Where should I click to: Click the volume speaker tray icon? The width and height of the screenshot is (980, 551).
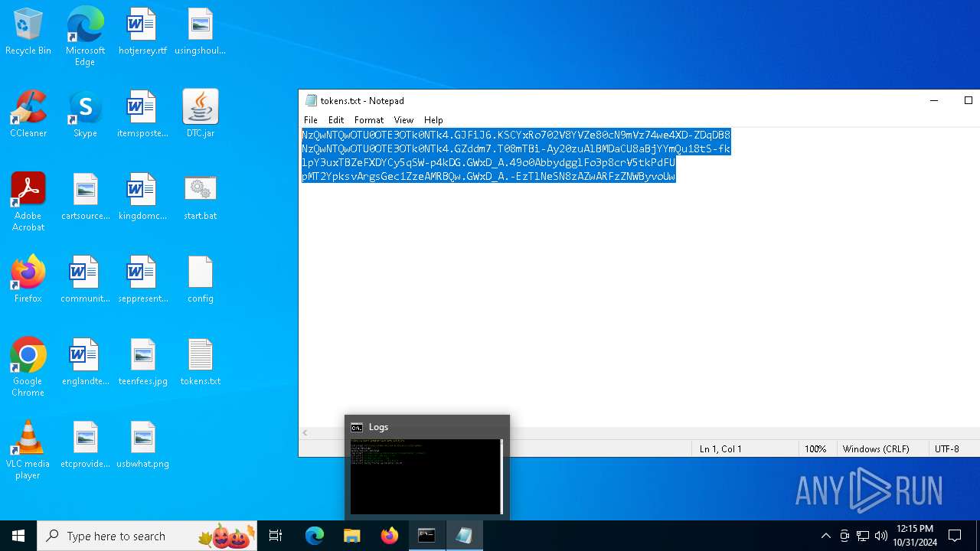(x=880, y=536)
